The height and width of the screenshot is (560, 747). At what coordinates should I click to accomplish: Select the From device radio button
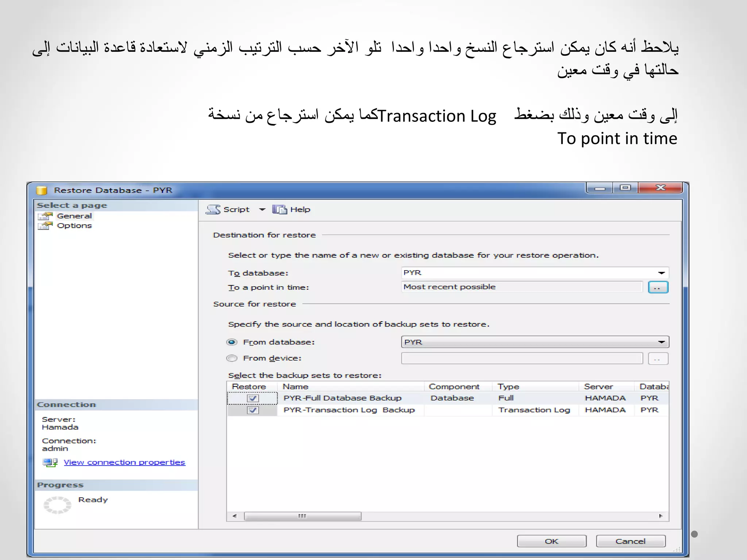(x=232, y=358)
